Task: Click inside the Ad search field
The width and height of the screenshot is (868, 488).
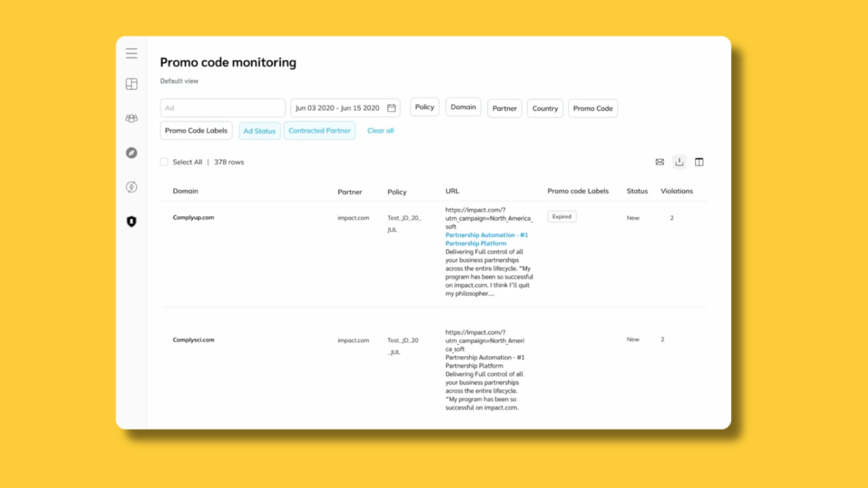Action: (222, 108)
